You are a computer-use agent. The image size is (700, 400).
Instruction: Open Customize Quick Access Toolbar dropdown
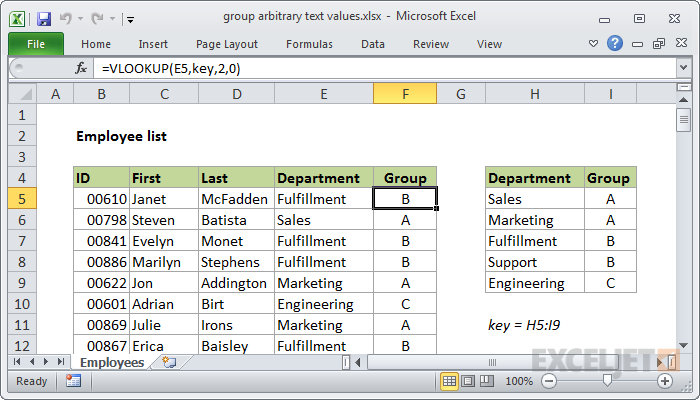131,18
